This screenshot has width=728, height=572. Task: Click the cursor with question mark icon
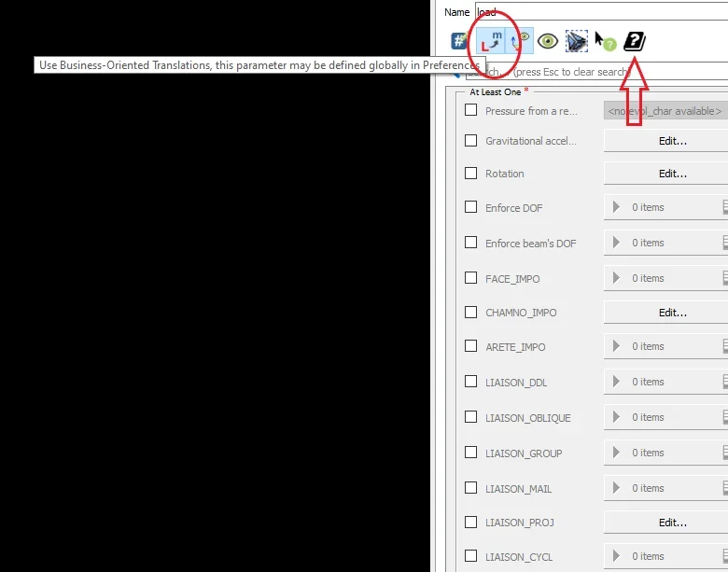pos(606,41)
